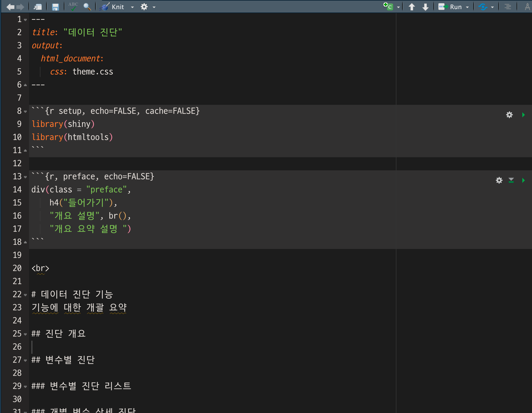Click heading "## 진단 개요"
The image size is (532, 413).
[58, 334]
